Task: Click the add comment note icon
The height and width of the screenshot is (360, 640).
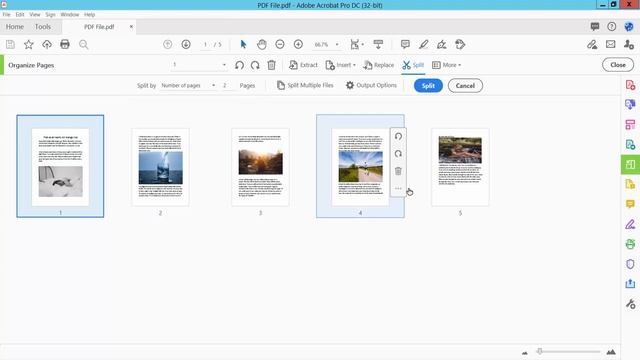Action: coord(405,44)
